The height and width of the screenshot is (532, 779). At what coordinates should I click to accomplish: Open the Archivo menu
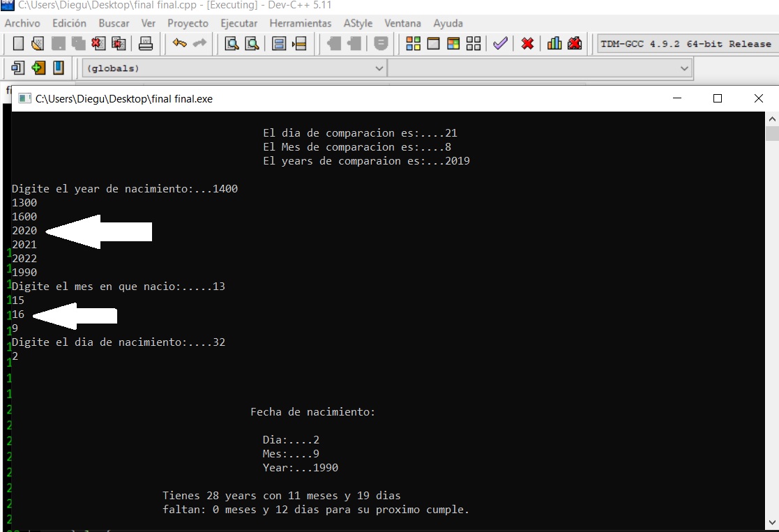coord(22,23)
